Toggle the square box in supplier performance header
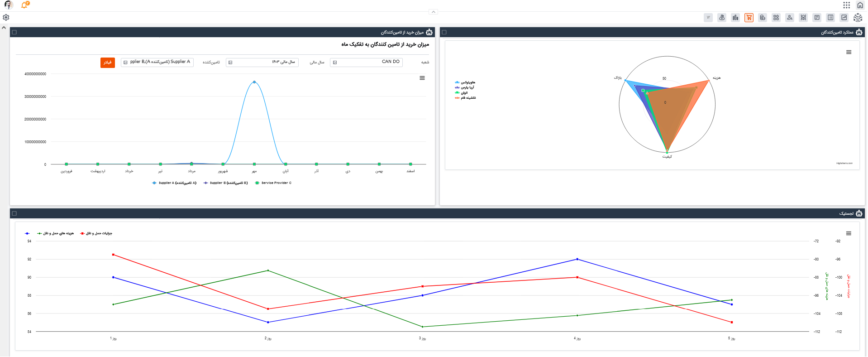The width and height of the screenshot is (868, 357). [444, 32]
